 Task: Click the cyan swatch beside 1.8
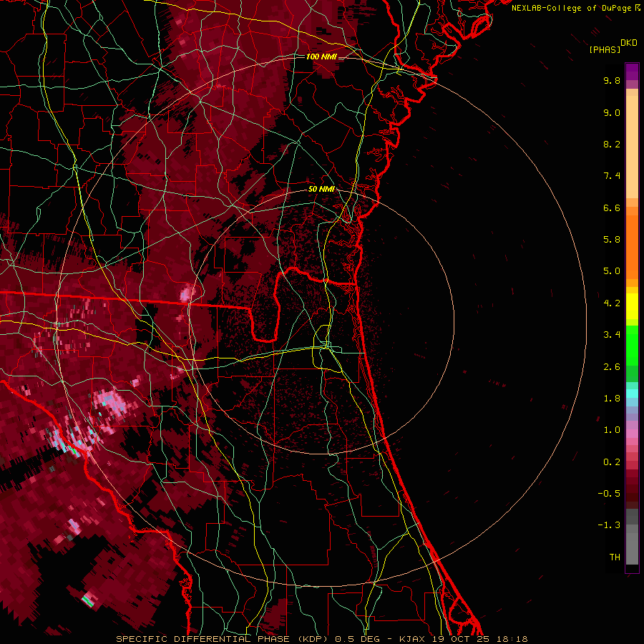(632, 394)
